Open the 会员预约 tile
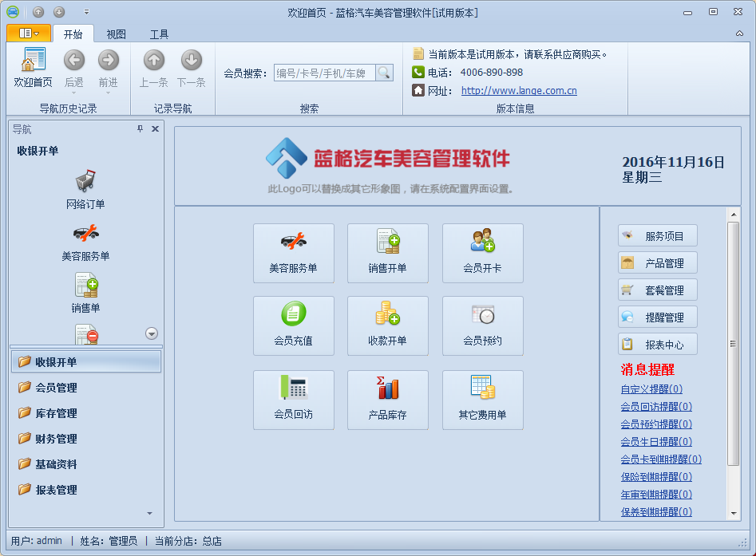The width and height of the screenshot is (756, 556). [483, 325]
